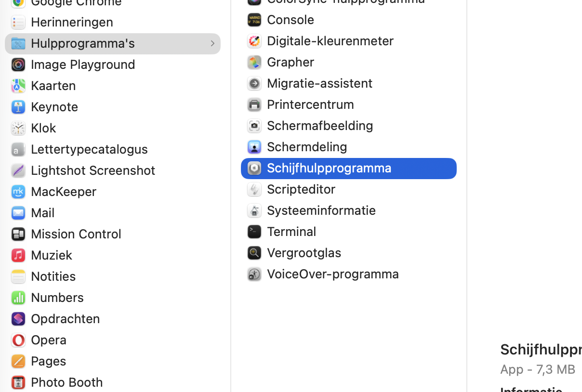Click MacKeeper in the application list
Viewport: 582px width, 392px height.
64,191
